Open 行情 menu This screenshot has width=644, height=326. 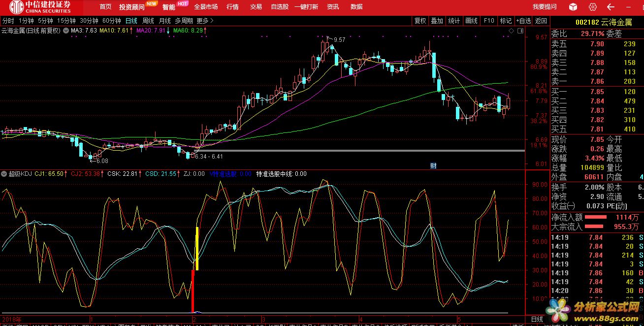(x=232, y=7)
